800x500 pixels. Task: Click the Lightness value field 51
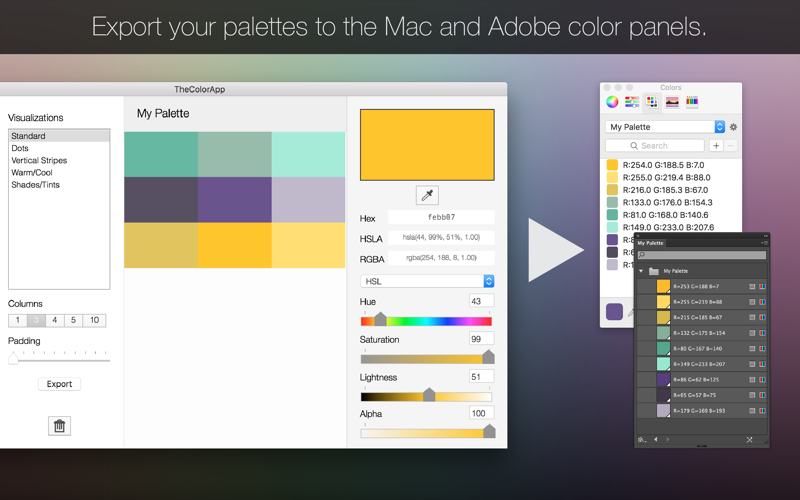(481, 377)
